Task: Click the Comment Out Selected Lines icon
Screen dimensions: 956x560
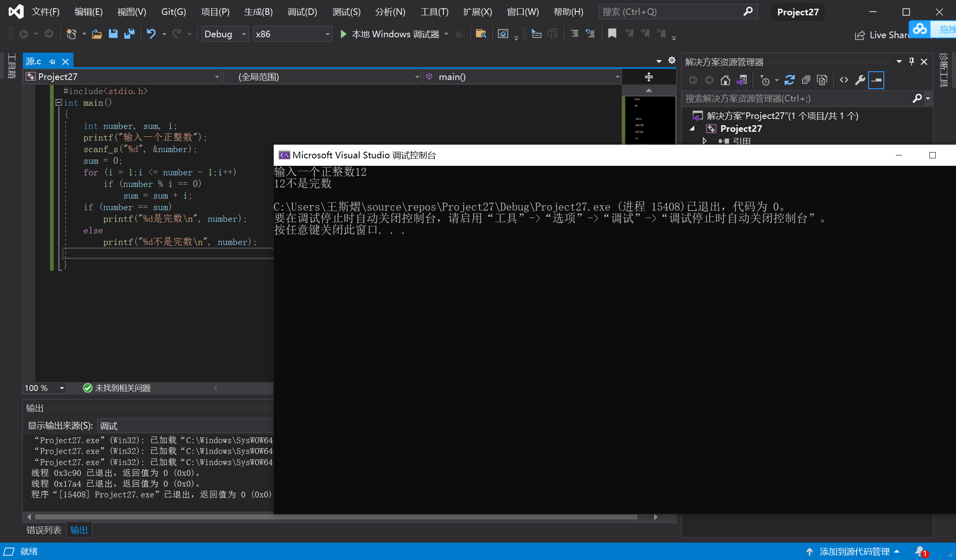Action: pyautogui.click(x=574, y=34)
